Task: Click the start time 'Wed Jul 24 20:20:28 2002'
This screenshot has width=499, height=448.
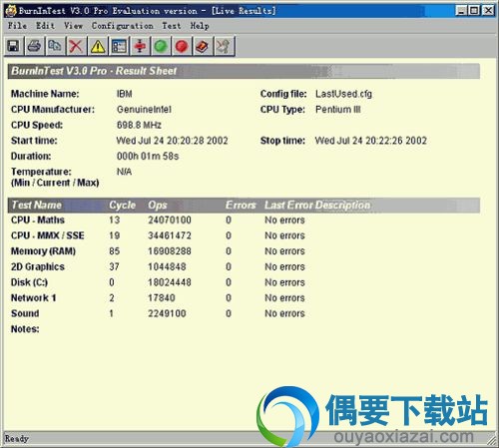Action: 172,141
